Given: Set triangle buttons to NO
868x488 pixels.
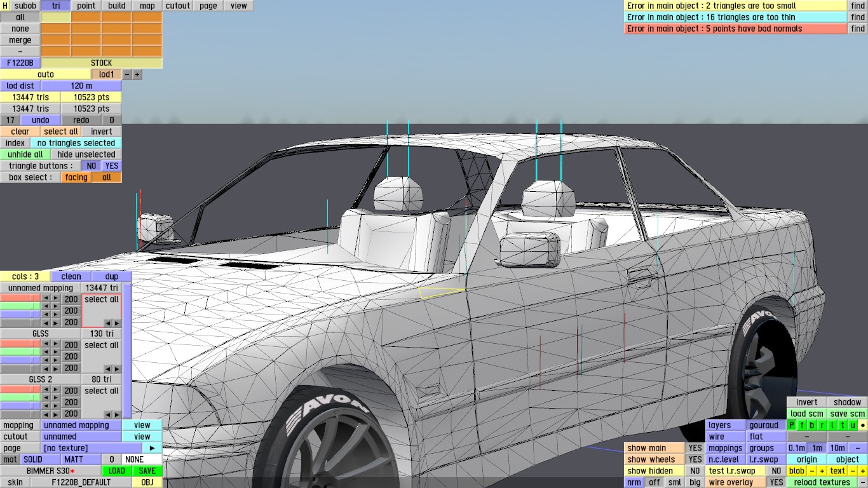Looking at the screenshot, I should click(92, 166).
